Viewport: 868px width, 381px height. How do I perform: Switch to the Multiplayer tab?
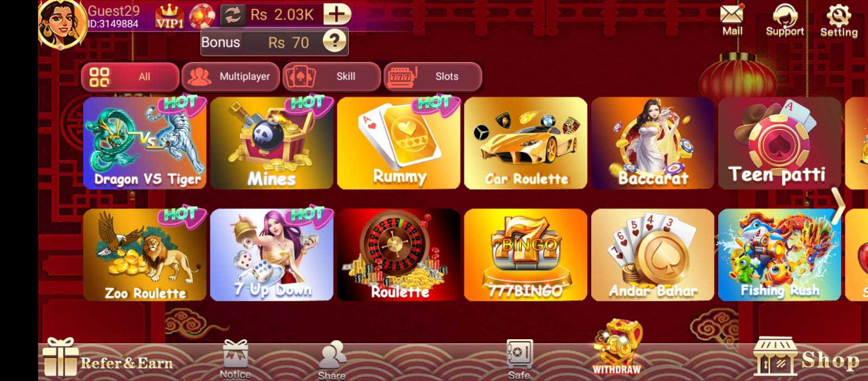[x=231, y=77]
